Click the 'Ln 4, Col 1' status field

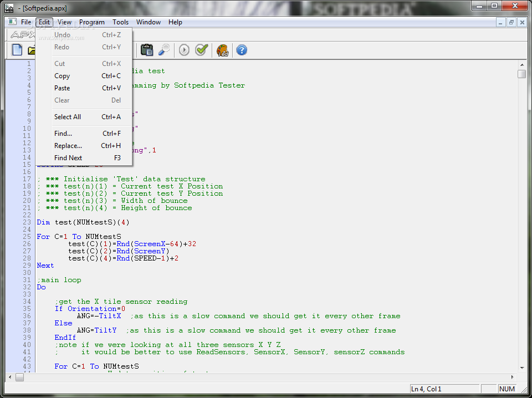(444, 389)
